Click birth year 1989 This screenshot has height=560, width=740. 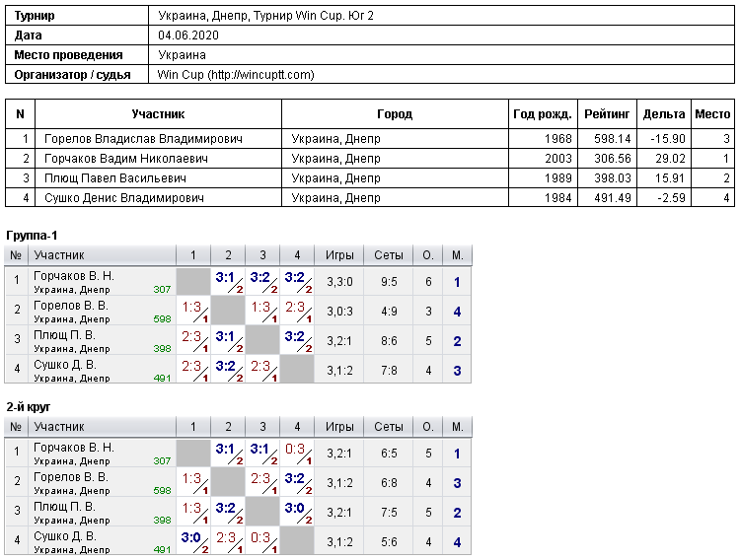[x=558, y=178]
